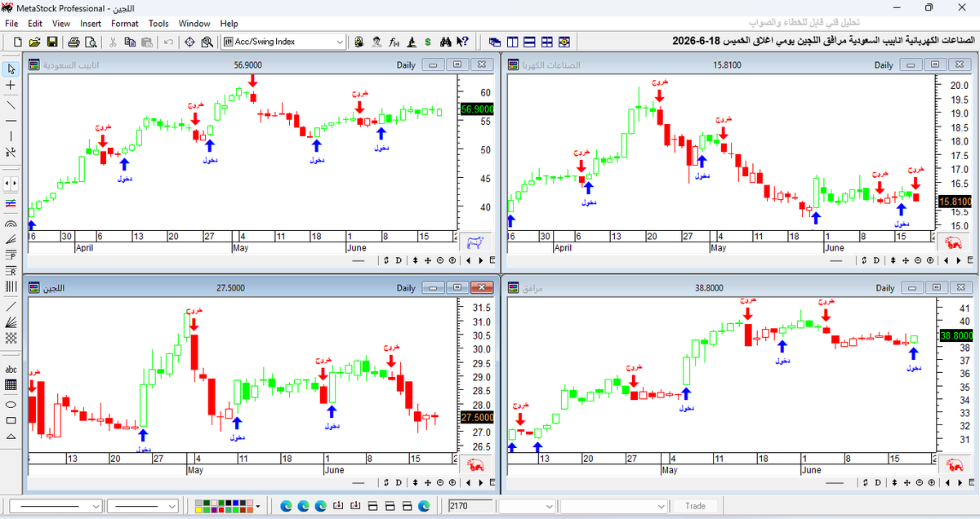The height and width of the screenshot is (519, 980).
Task: Open a file with the folder icon
Action: point(34,42)
